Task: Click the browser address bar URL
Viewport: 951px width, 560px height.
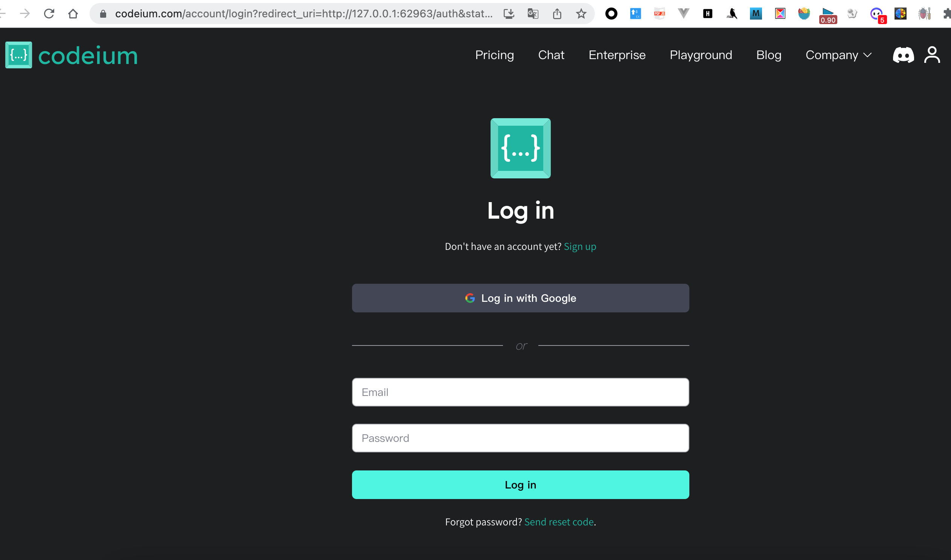Action: point(304,14)
